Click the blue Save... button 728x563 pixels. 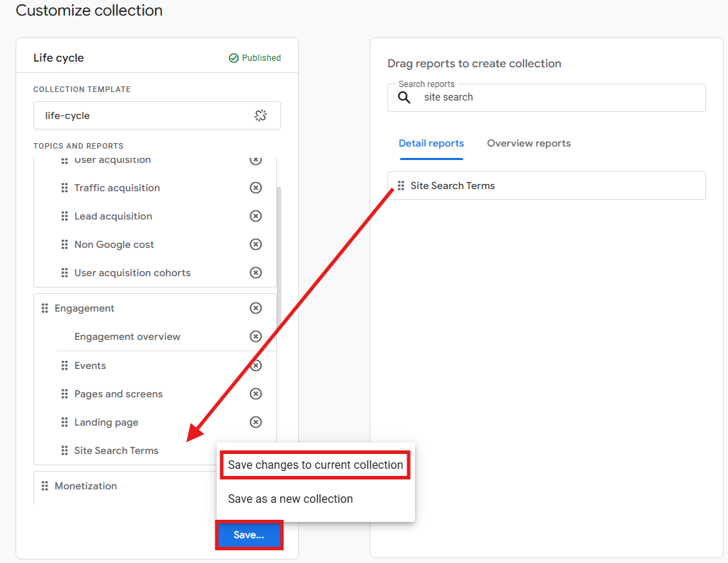coord(249,535)
